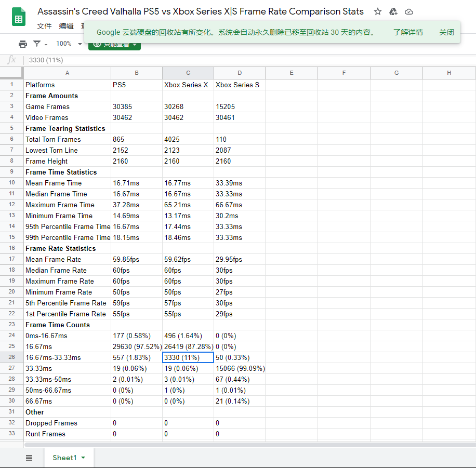The width and height of the screenshot is (476, 468).
Task: Select the cell with 29630 (97.52%)
Action: [x=137, y=346]
